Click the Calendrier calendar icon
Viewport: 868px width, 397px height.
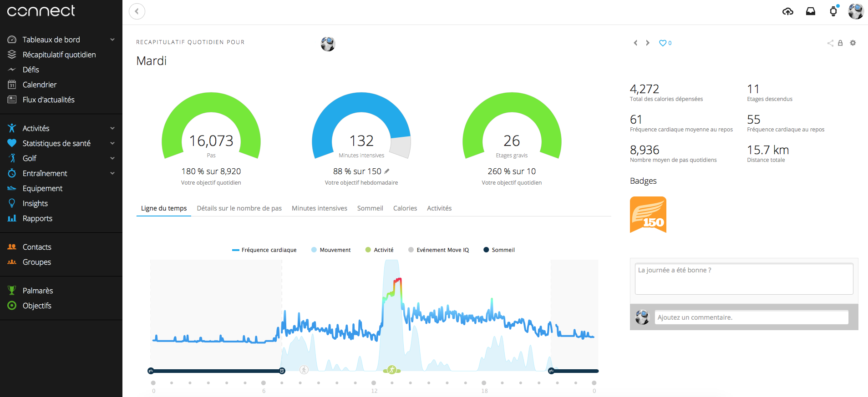click(12, 85)
